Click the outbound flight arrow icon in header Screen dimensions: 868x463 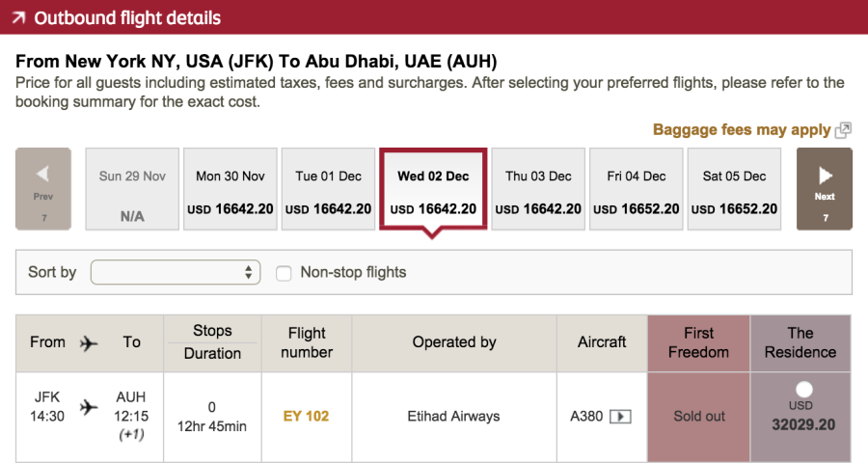click(x=18, y=18)
